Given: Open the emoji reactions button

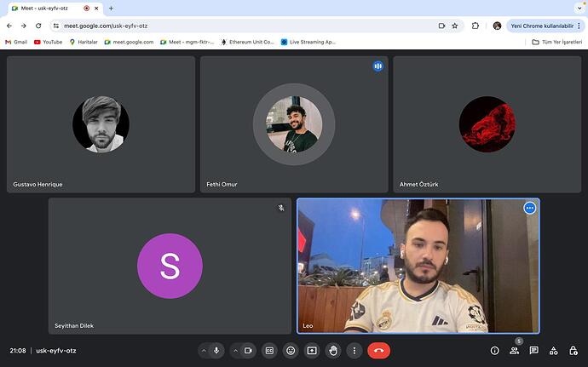Looking at the screenshot, I should click(291, 351).
